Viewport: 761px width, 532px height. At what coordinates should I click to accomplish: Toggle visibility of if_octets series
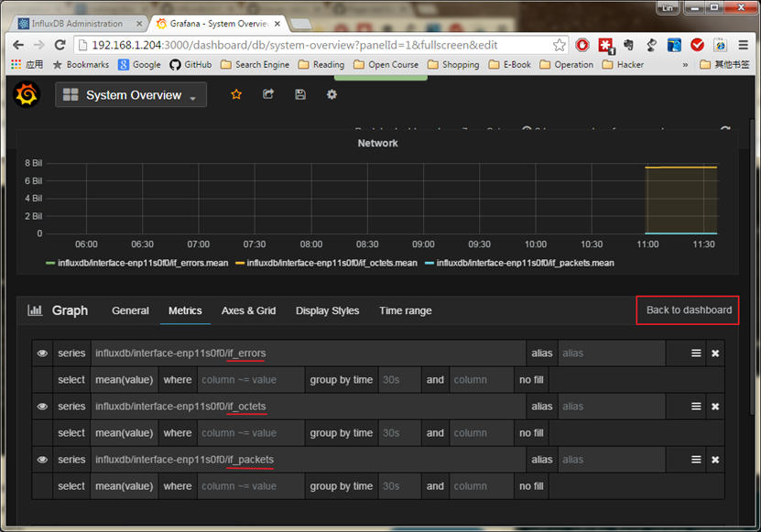coord(42,407)
